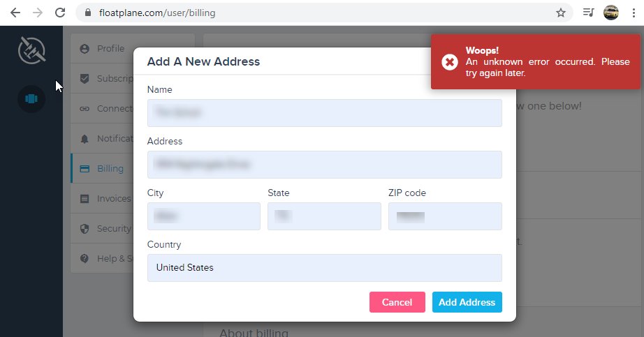Viewport: 644px width, 337px height.
Task: Click the pink Cancel button
Action: click(x=397, y=302)
